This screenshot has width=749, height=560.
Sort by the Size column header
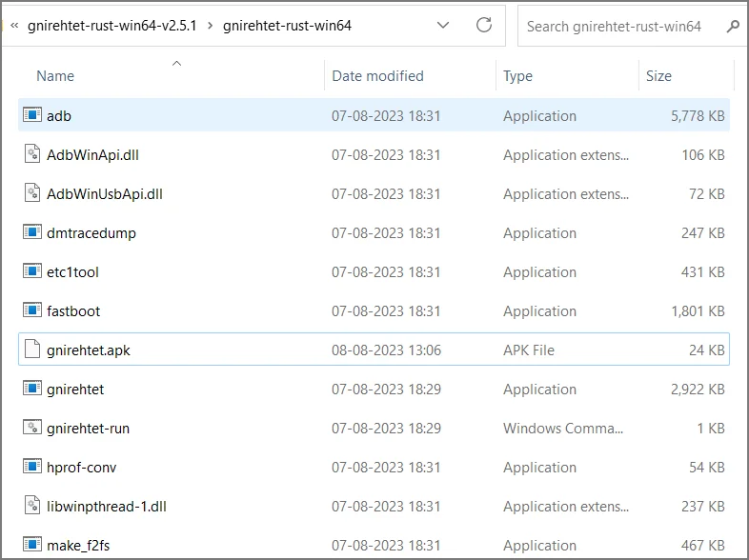coord(658,76)
